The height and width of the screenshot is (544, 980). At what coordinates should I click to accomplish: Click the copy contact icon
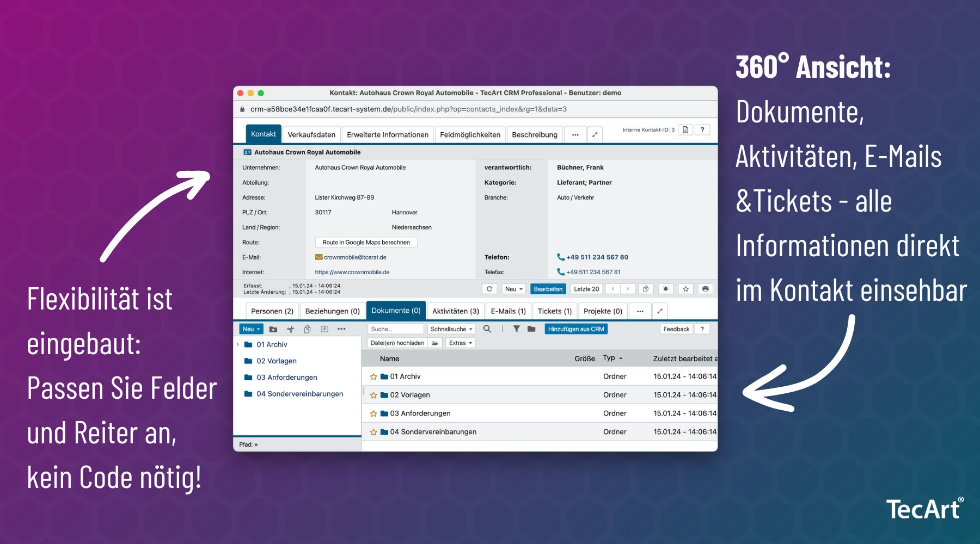coord(646,289)
